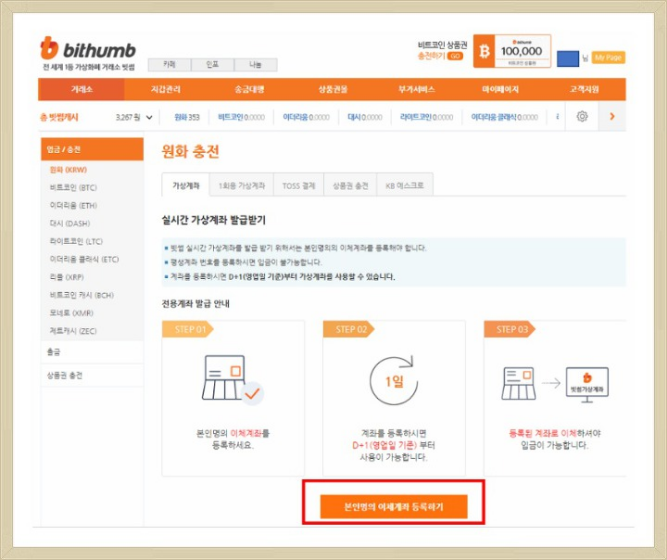The width and height of the screenshot is (667, 560).
Task: Open the KB 에스크로 tab
Action: click(405, 186)
